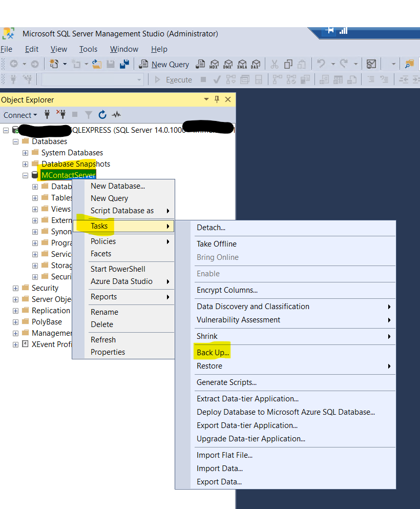Click the Navigate Backward arrow icon
The height and width of the screenshot is (509, 420).
pos(14,64)
